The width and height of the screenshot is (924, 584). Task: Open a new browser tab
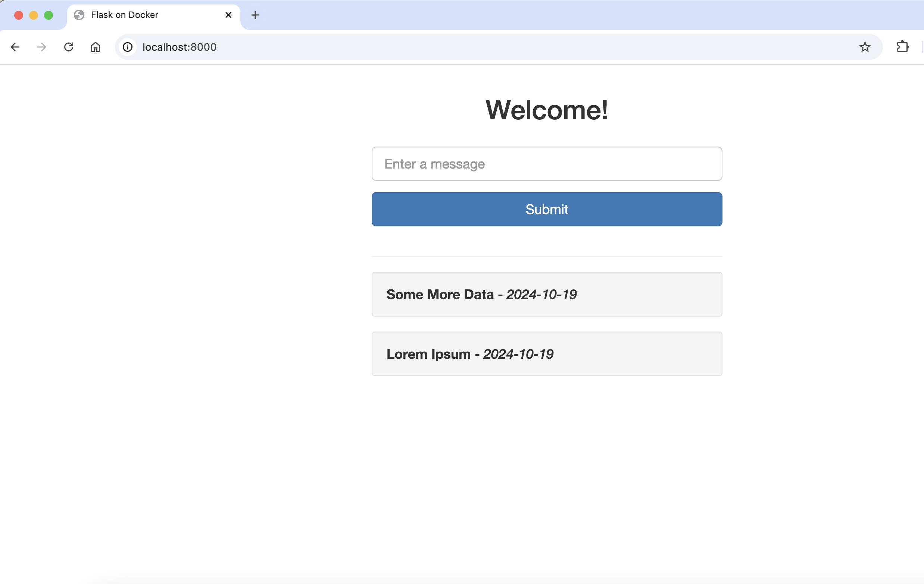[x=255, y=15]
